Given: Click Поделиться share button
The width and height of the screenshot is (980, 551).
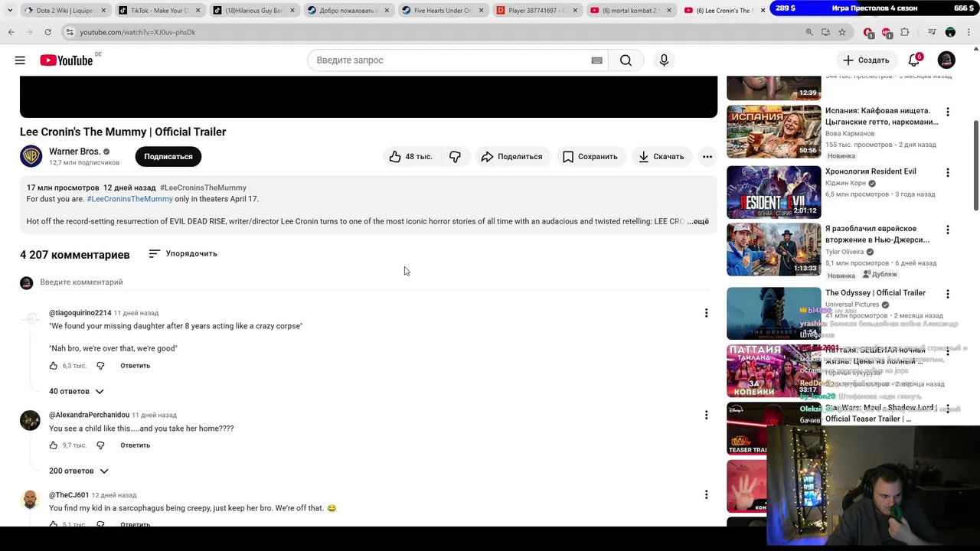Looking at the screenshot, I should (511, 156).
